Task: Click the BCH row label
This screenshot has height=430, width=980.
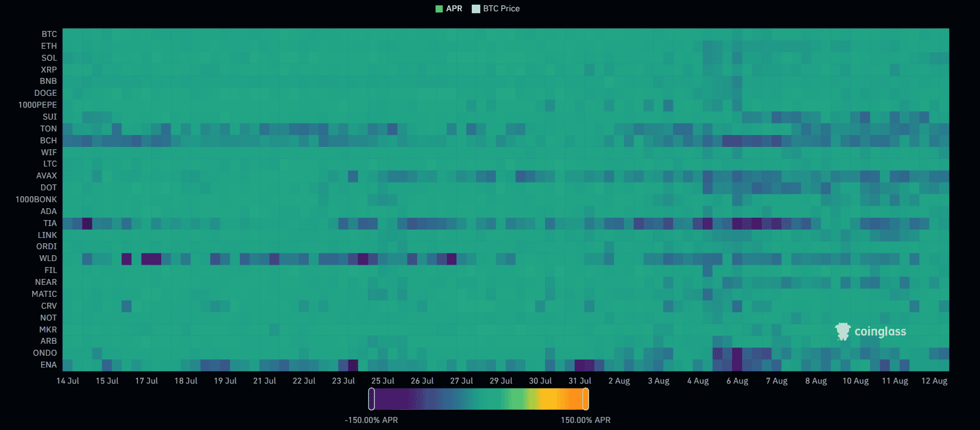Action: [x=49, y=140]
